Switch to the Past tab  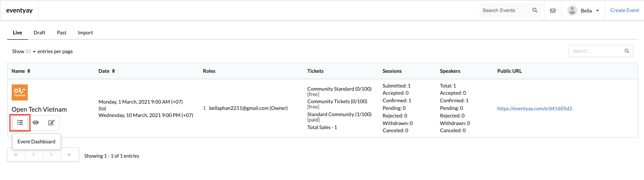[61, 33]
